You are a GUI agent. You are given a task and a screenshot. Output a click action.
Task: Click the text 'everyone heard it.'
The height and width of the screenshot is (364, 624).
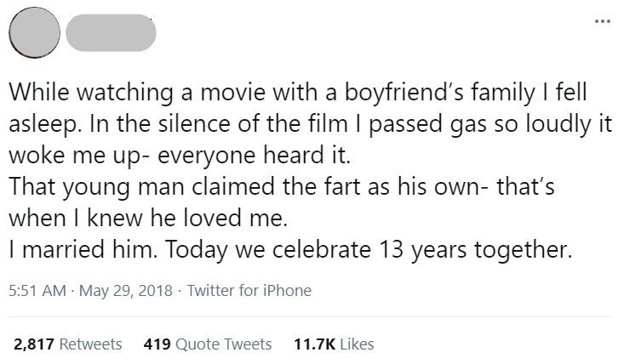[x=254, y=155]
